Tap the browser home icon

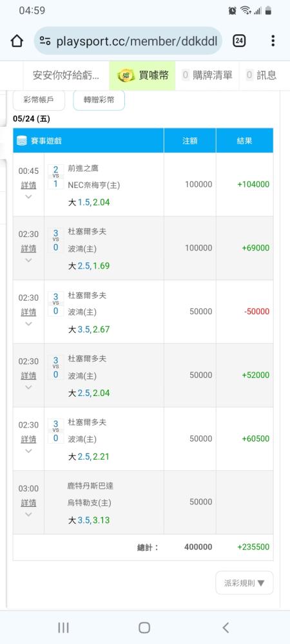[16, 41]
